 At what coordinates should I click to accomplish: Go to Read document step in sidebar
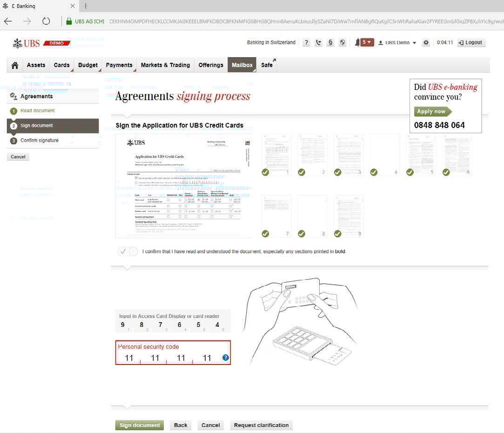click(37, 111)
